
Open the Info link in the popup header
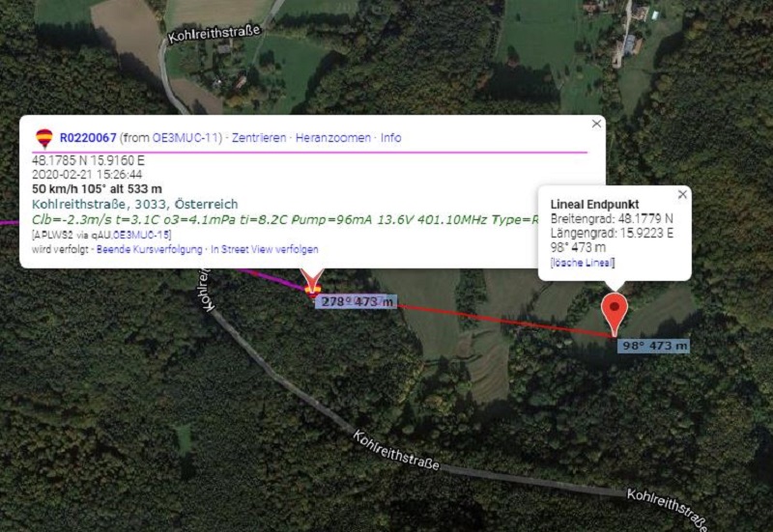(x=391, y=138)
